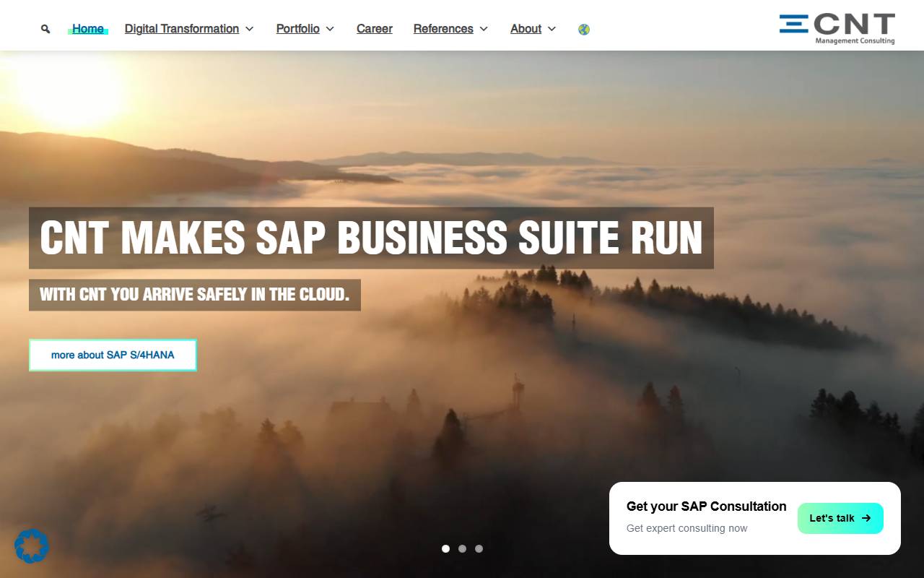Expand the Portfolio dropdown chevron
Viewport: 924px width, 578px height.
(x=330, y=29)
